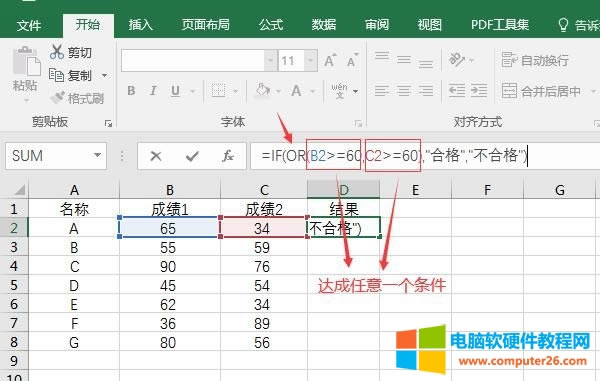Expand the text orientation dropdown arrow
This screenshot has width=600, height=381.
point(471,60)
